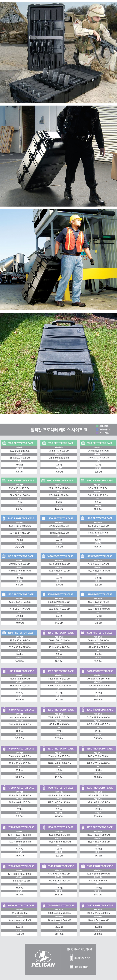Click the icon beside 1510 Protector Case
This screenshot has height=980, width=117.
click(x=43, y=594)
